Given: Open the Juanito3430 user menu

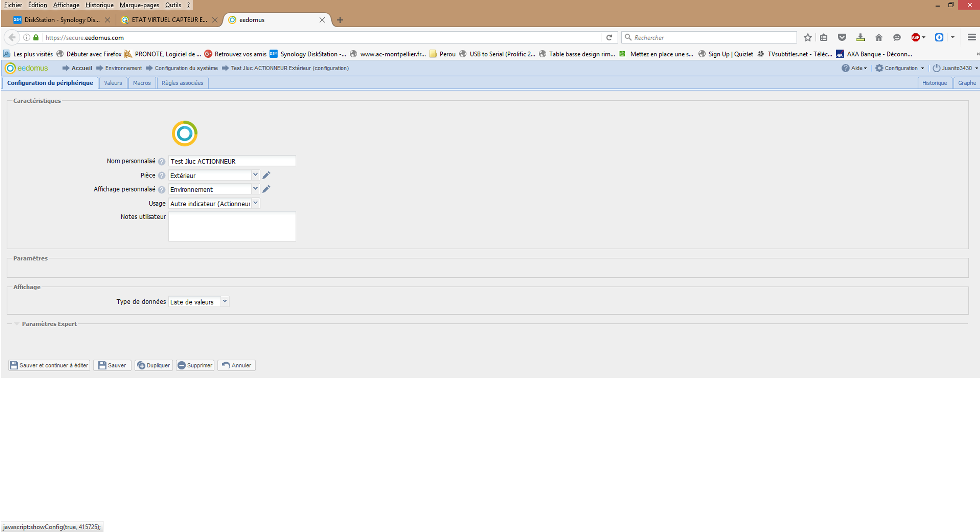Looking at the screenshot, I should pos(955,68).
